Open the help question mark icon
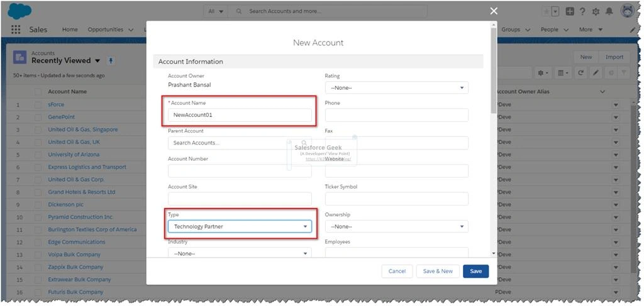The width and height of the screenshot is (644, 306). point(582,11)
